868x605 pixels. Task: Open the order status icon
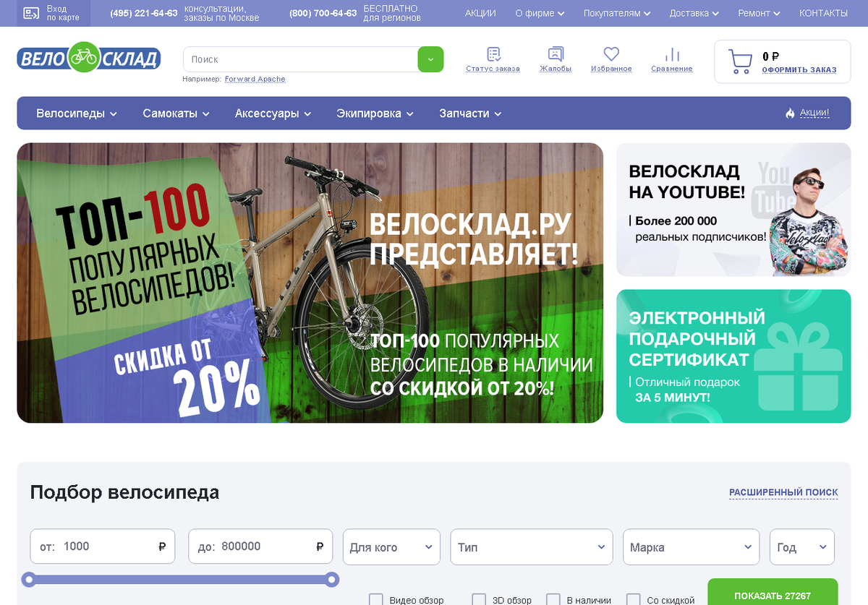pyautogui.click(x=493, y=54)
